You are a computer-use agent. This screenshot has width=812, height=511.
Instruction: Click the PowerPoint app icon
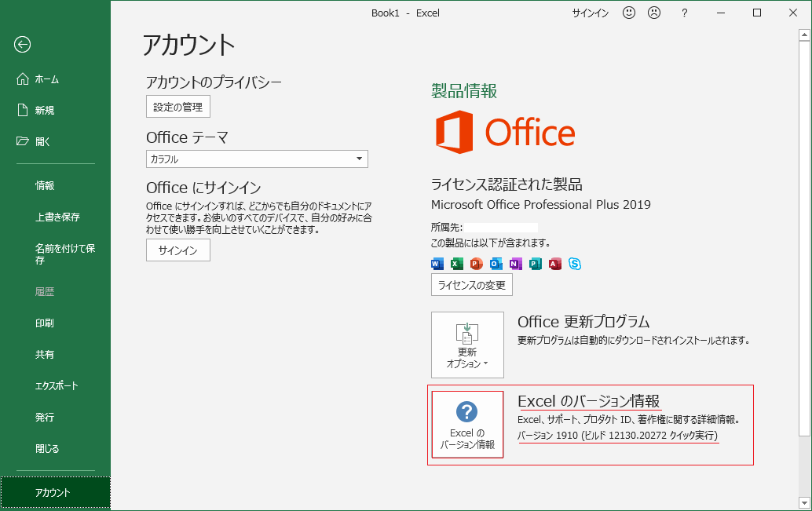[476, 264]
